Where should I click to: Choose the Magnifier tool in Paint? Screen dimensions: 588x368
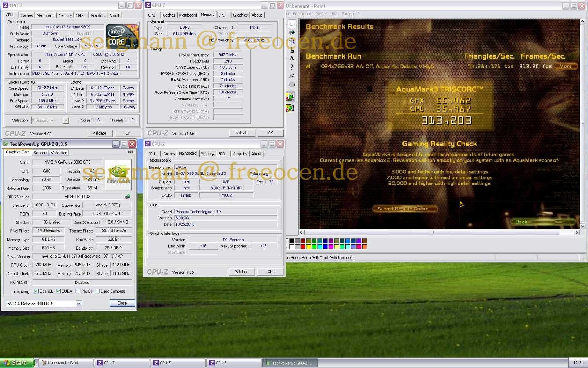click(292, 41)
